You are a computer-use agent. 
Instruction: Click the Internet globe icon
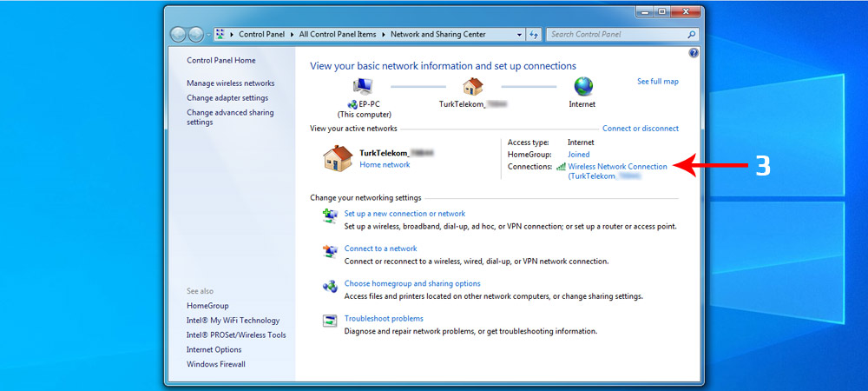[x=583, y=86]
